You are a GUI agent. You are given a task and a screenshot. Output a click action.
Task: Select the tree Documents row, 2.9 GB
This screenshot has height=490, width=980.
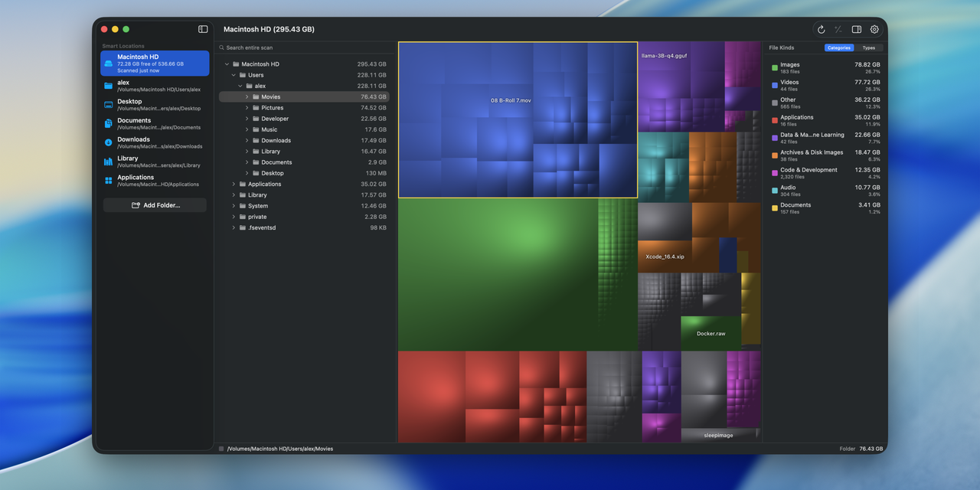point(304,162)
